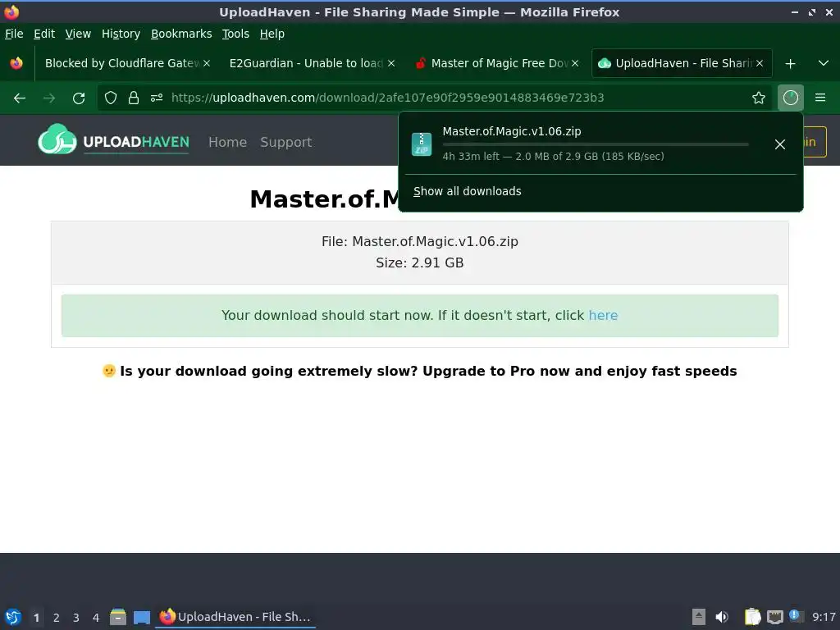Switch to workspace 3
Image resolution: width=840 pixels, height=630 pixels.
[x=76, y=618]
